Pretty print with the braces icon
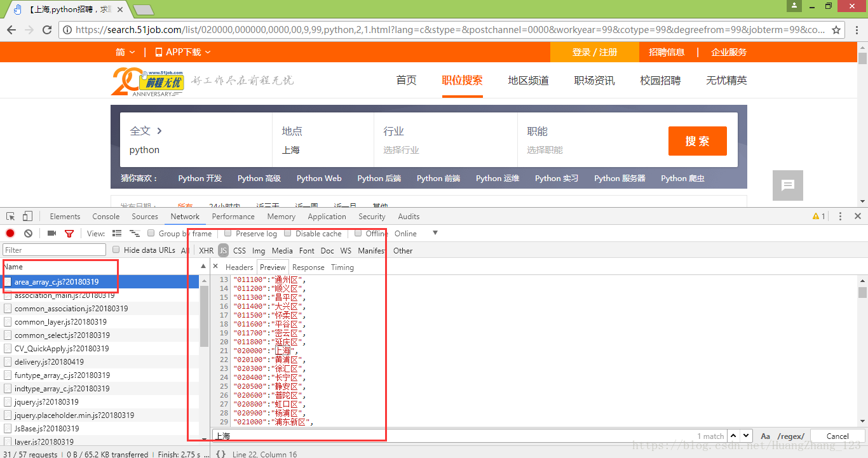This screenshot has width=868, height=458. (x=220, y=454)
